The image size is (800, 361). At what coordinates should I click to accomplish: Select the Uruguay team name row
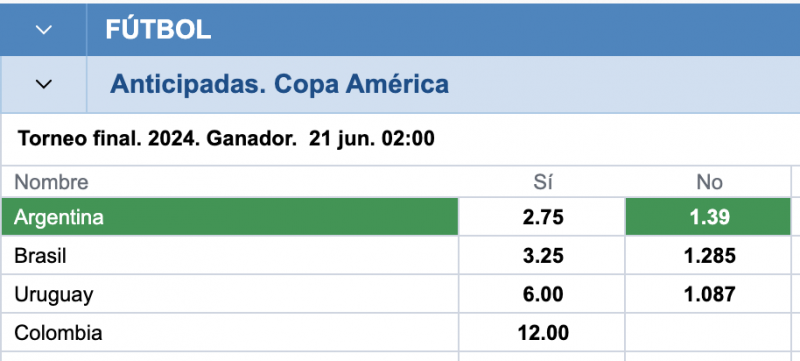230,294
